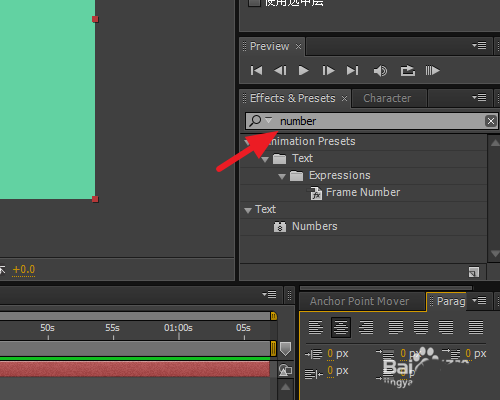Click into the effects search field
The image size is (500, 400).
tap(372, 121)
